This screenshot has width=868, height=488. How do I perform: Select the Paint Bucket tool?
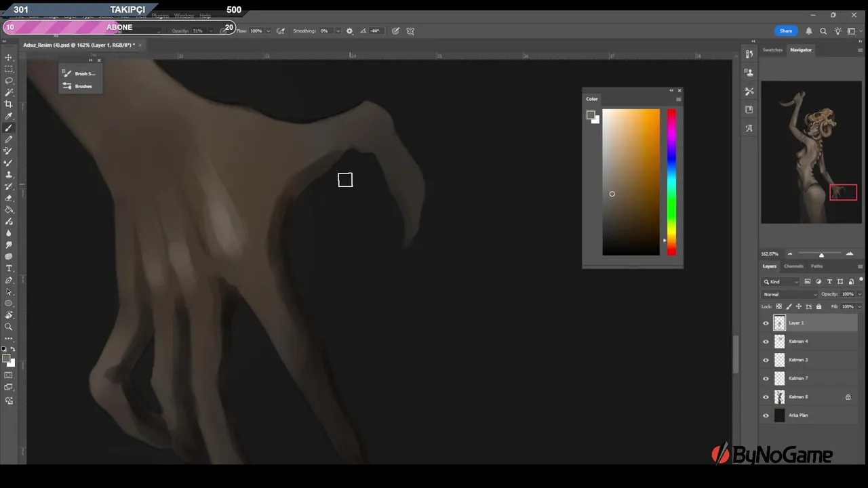tap(9, 209)
